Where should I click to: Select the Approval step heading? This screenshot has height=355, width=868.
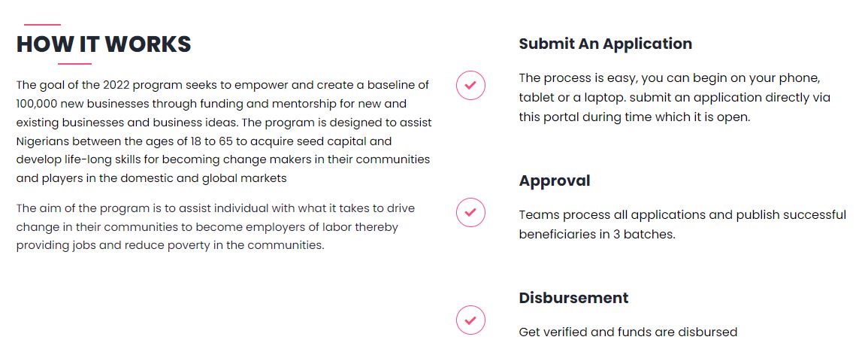(x=554, y=181)
